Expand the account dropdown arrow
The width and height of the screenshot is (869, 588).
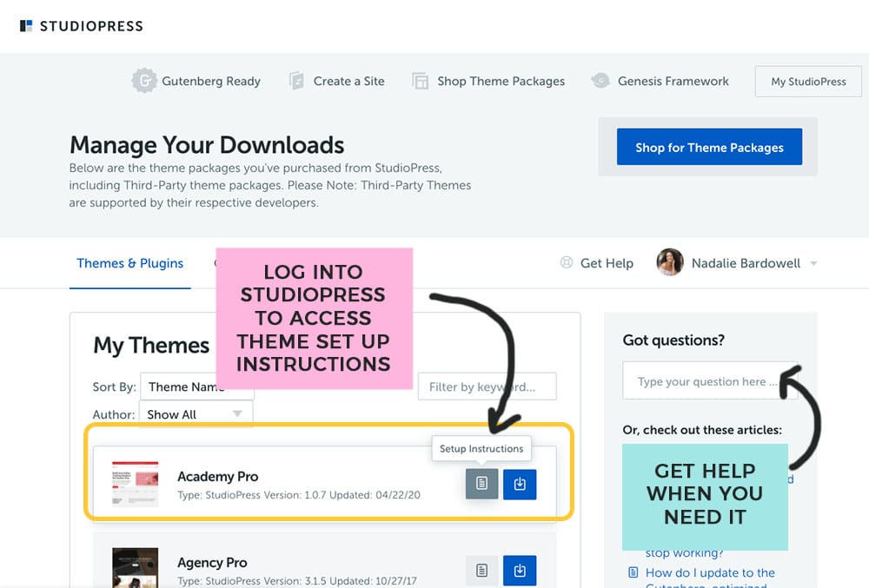coord(813,263)
